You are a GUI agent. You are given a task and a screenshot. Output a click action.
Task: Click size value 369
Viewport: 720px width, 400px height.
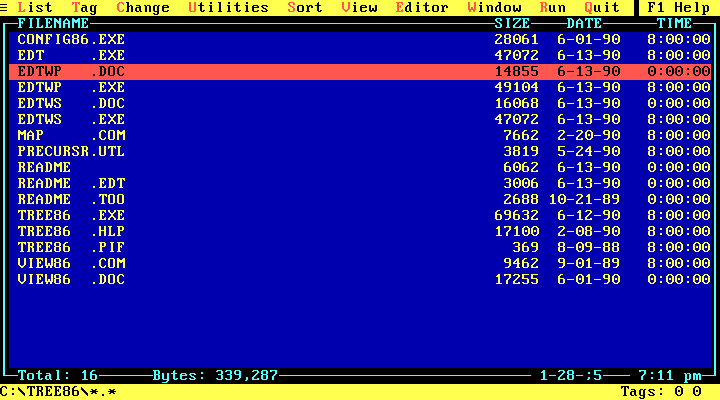click(525, 248)
